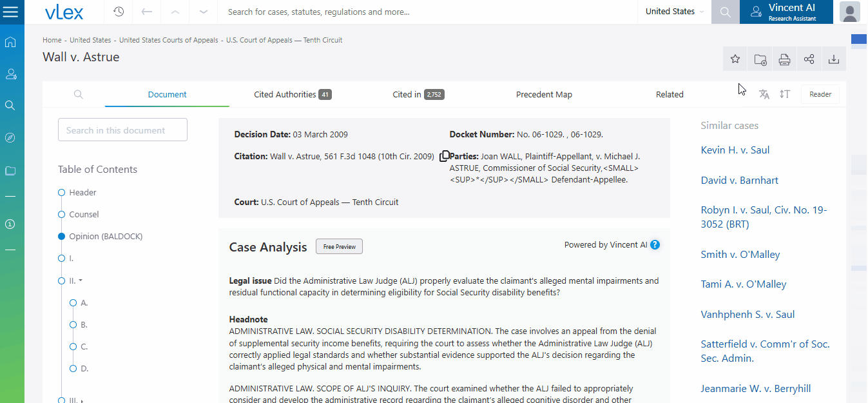This screenshot has width=868, height=403.
Task: Copy the citation with the copy icon
Action: (444, 156)
